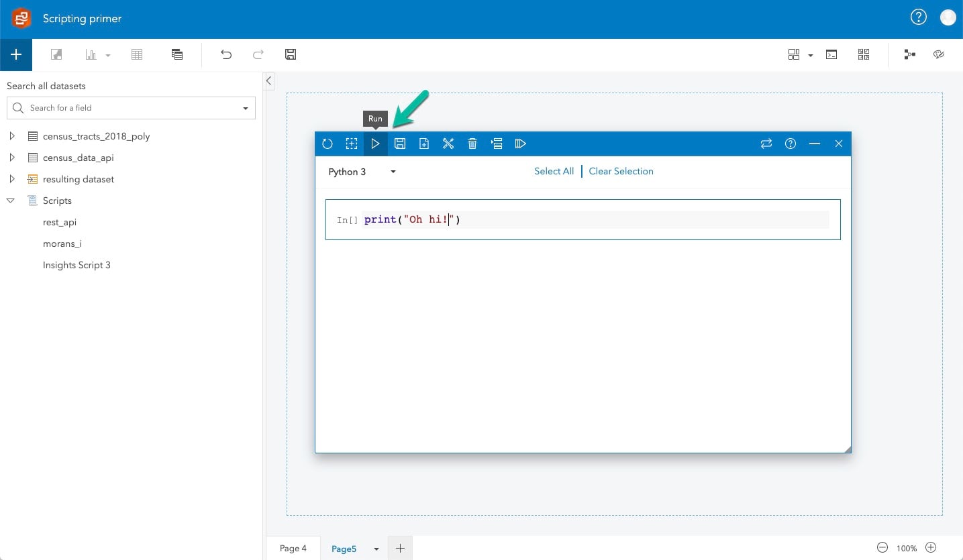Viewport: 963px width, 560px height.
Task: Open the scripting console from the top toolbar
Action: click(831, 54)
